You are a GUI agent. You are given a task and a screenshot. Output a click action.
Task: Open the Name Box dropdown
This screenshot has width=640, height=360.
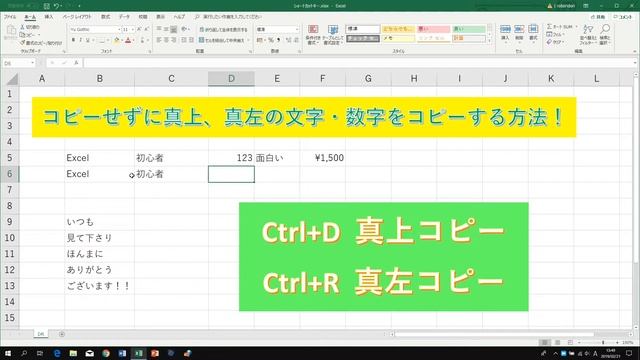point(32,63)
